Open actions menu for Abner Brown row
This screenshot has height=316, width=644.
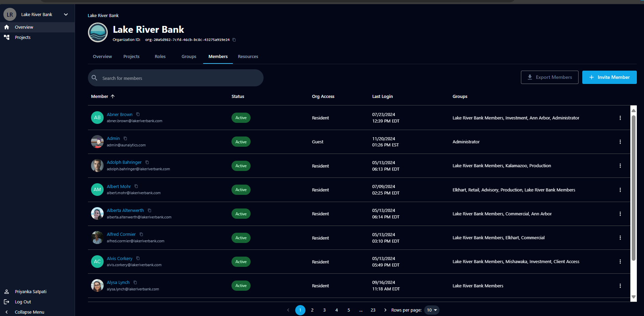click(620, 118)
